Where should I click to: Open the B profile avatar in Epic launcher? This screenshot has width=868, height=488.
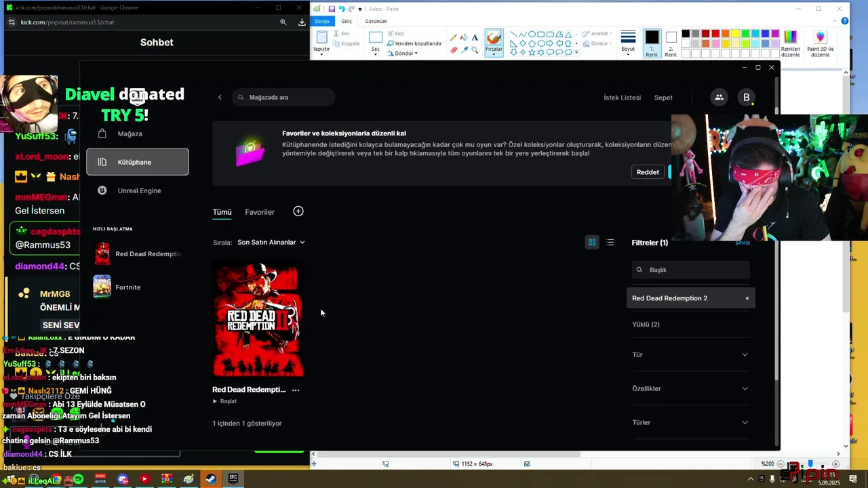(x=747, y=97)
